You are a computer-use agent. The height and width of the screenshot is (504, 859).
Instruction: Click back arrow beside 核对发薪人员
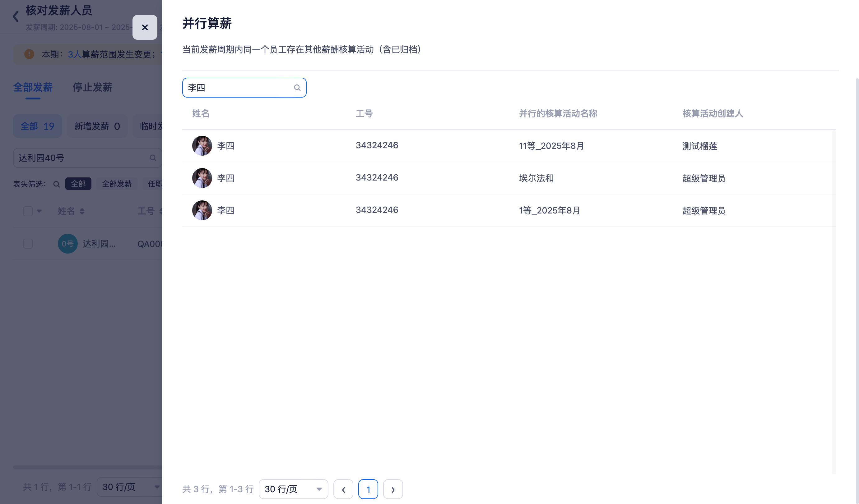[16, 16]
